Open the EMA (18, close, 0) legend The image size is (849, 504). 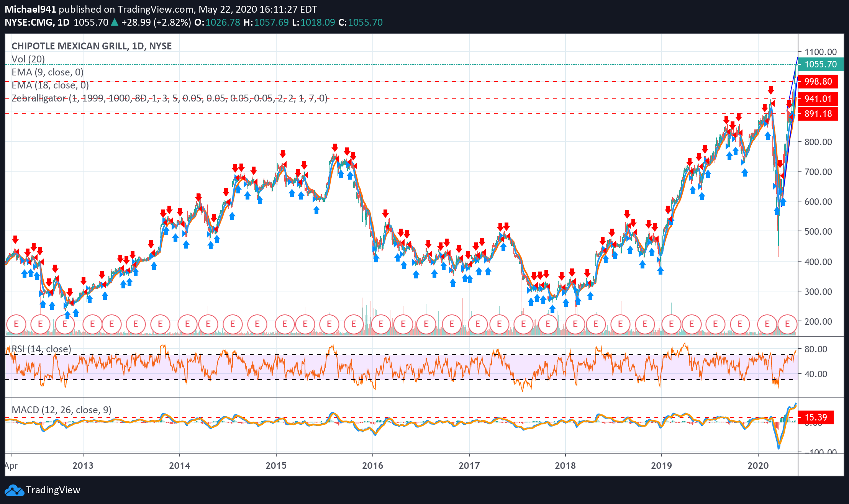(x=50, y=85)
